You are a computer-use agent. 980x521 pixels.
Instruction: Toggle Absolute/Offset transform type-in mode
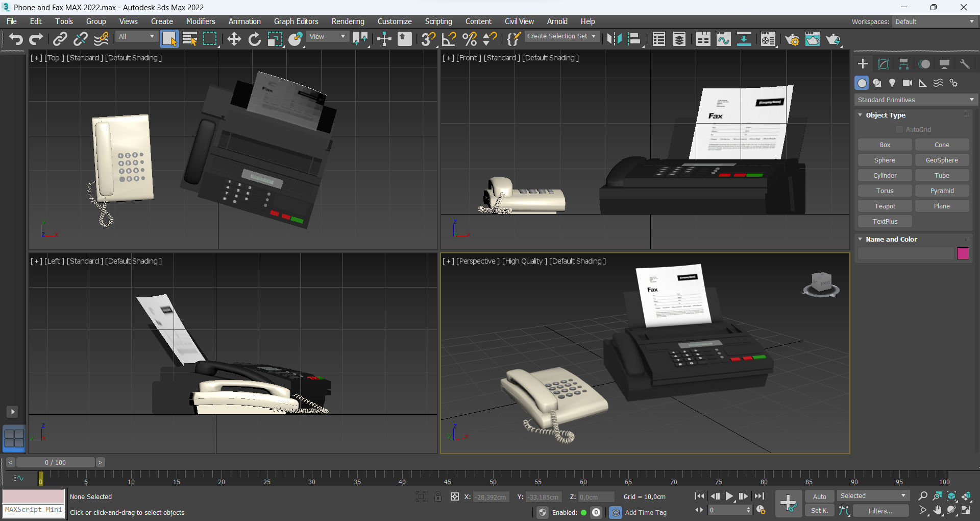(x=455, y=496)
